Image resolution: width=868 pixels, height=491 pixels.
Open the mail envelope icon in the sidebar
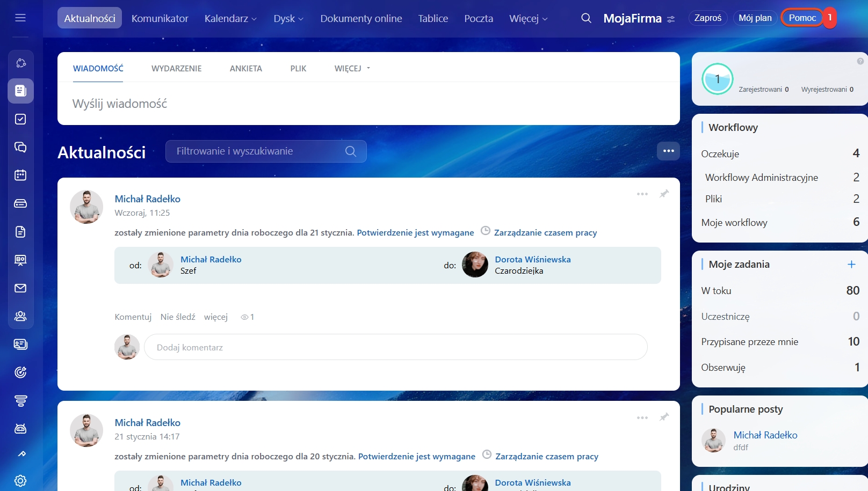click(x=20, y=288)
